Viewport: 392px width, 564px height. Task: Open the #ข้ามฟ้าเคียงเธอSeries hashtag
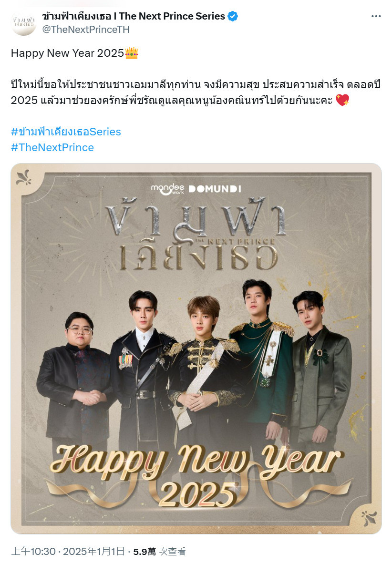pyautogui.click(x=66, y=132)
